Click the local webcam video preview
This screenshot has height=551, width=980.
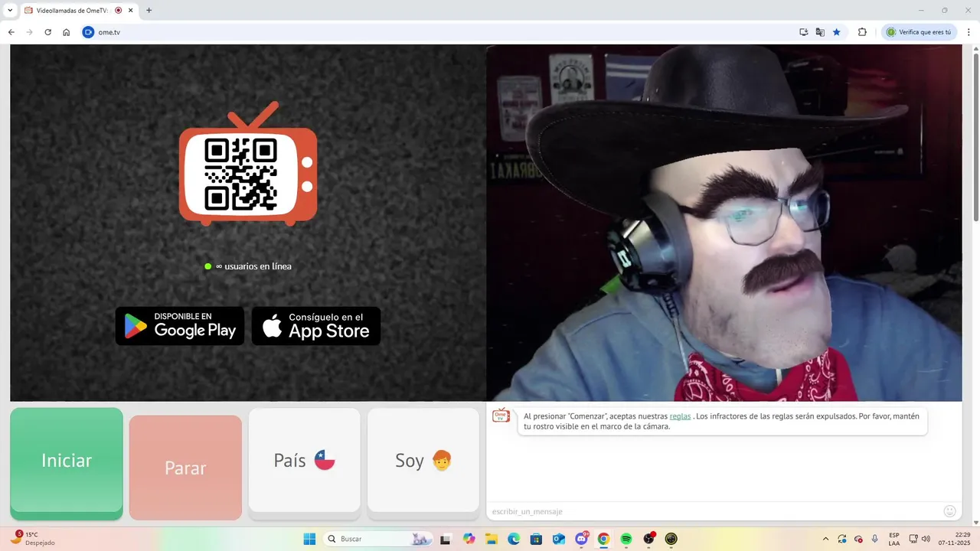tap(724, 223)
